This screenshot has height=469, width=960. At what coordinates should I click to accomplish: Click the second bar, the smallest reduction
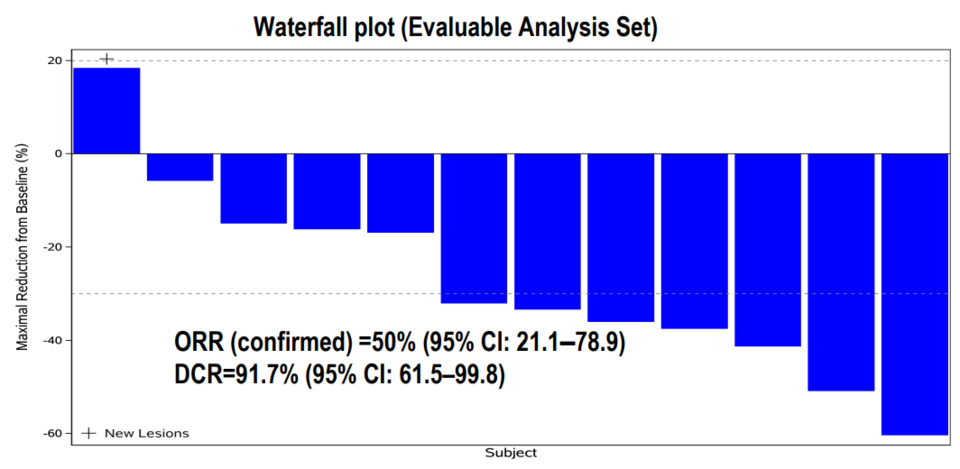point(180,167)
